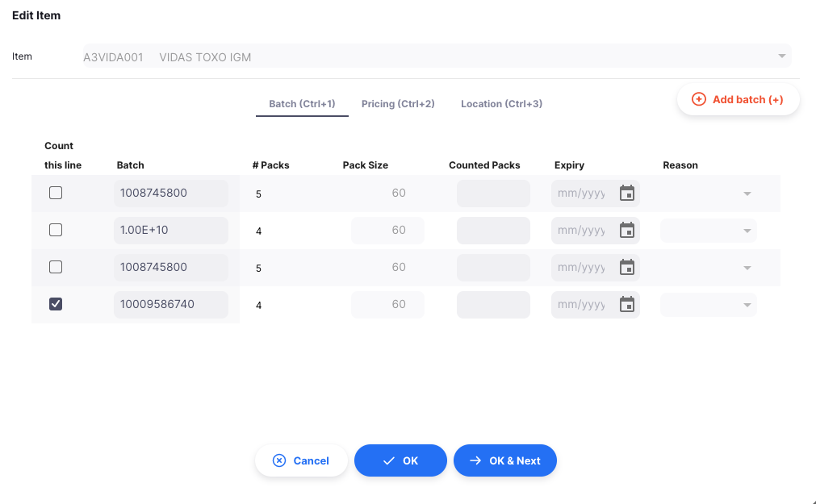The width and height of the screenshot is (816, 504).
Task: Switch to the Pricing (Ctrl+2) tab
Action: click(x=398, y=103)
